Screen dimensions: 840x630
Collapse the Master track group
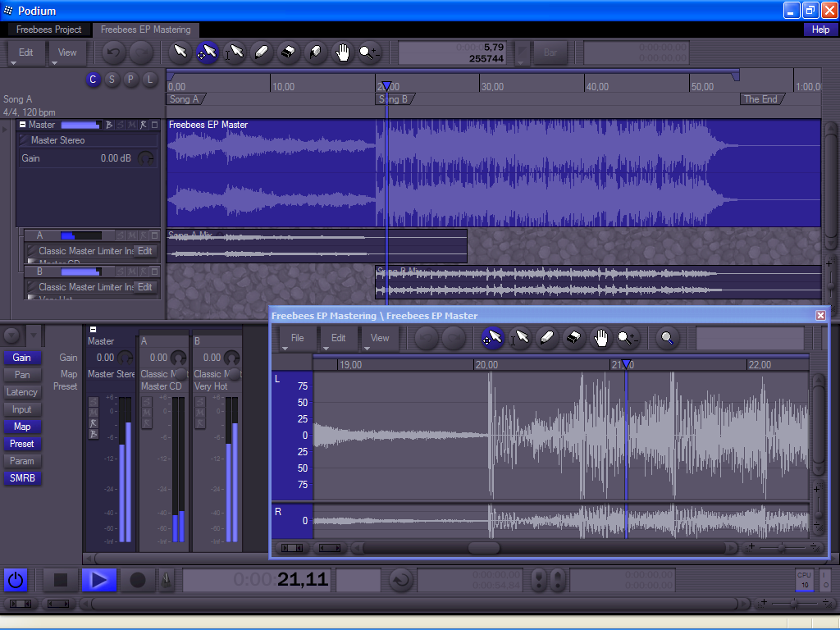pos(22,125)
